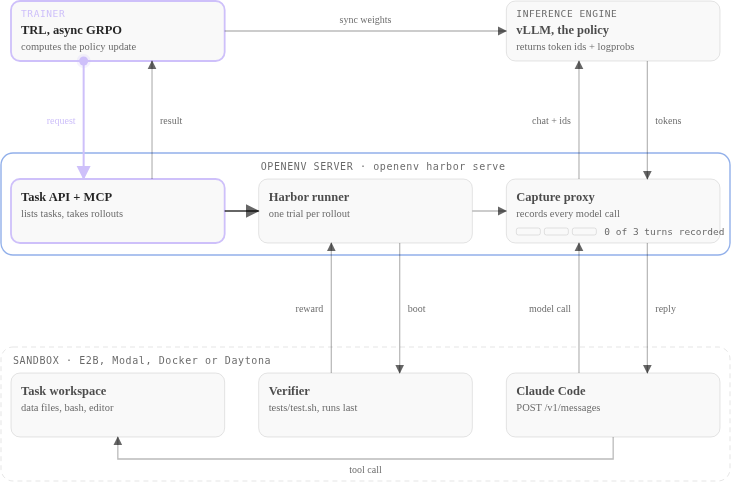Click 'returns token ids + logprobs' text
This screenshot has height=482, width=731.
(575, 47)
